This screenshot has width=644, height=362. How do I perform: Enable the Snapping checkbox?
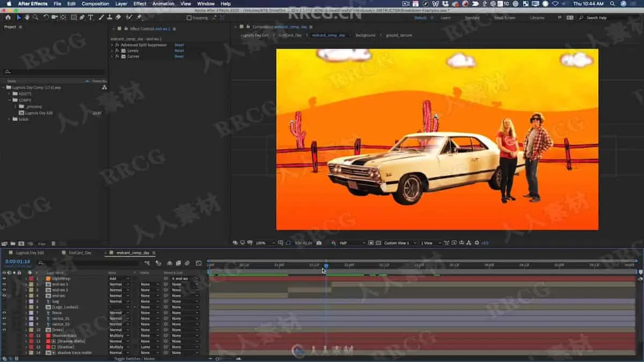(188, 18)
